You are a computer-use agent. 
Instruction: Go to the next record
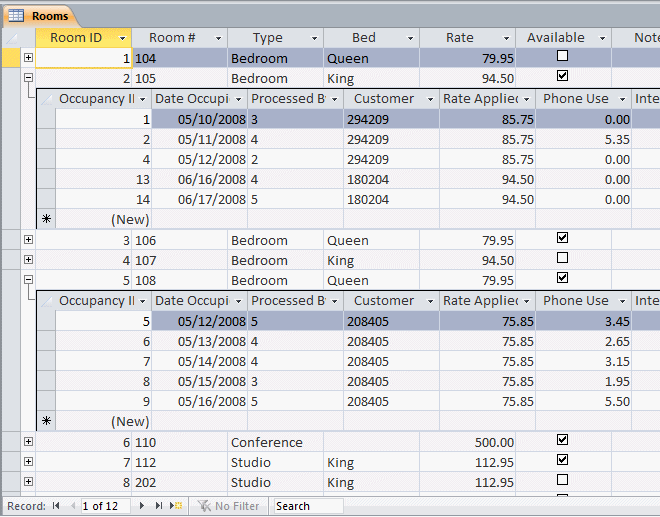tap(142, 506)
